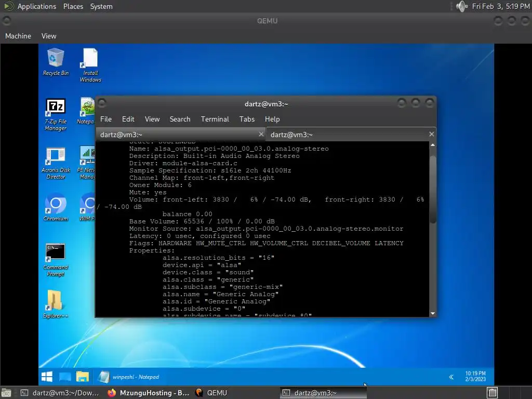Click the QEMU window menu button
The width and height of the screenshot is (532, 399).
pyautogui.click(x=6, y=21)
